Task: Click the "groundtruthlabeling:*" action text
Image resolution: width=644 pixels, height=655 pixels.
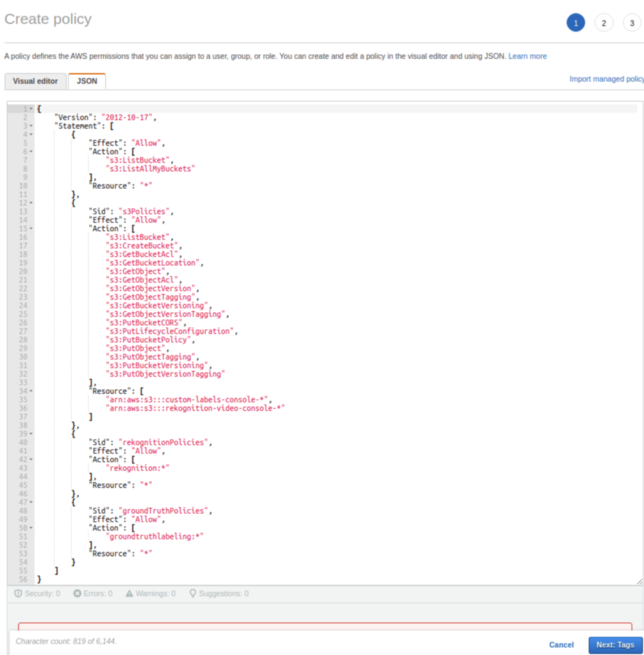Action: coord(155,537)
